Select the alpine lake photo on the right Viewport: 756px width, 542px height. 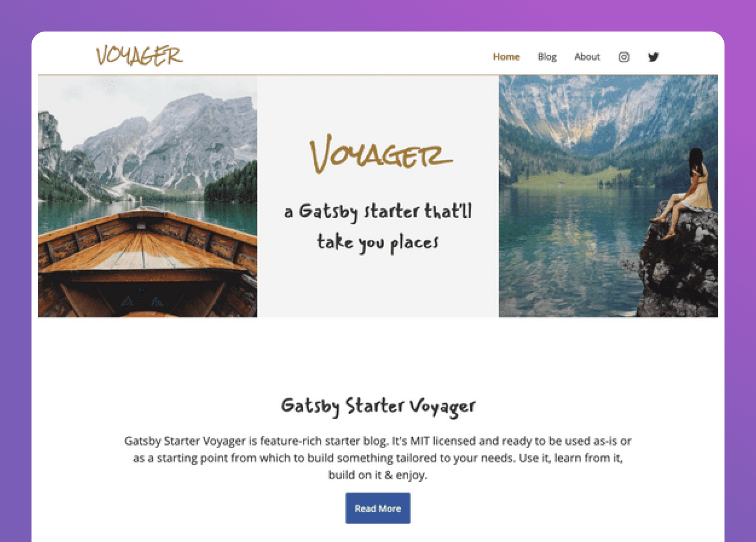608,196
